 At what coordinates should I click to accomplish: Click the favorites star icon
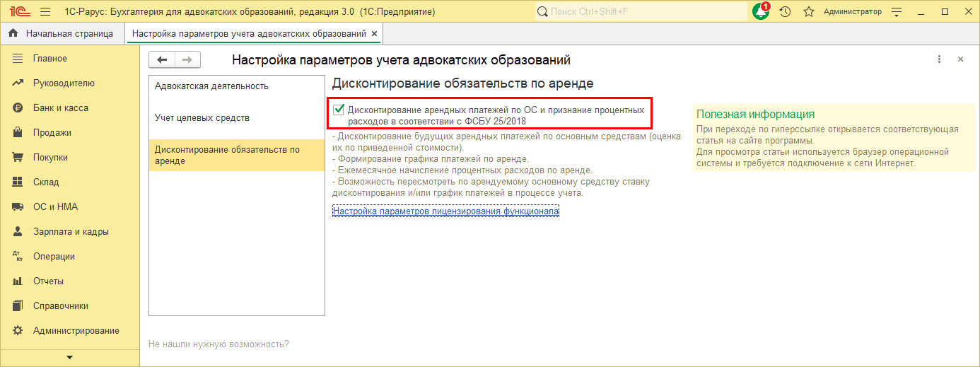[x=808, y=12]
